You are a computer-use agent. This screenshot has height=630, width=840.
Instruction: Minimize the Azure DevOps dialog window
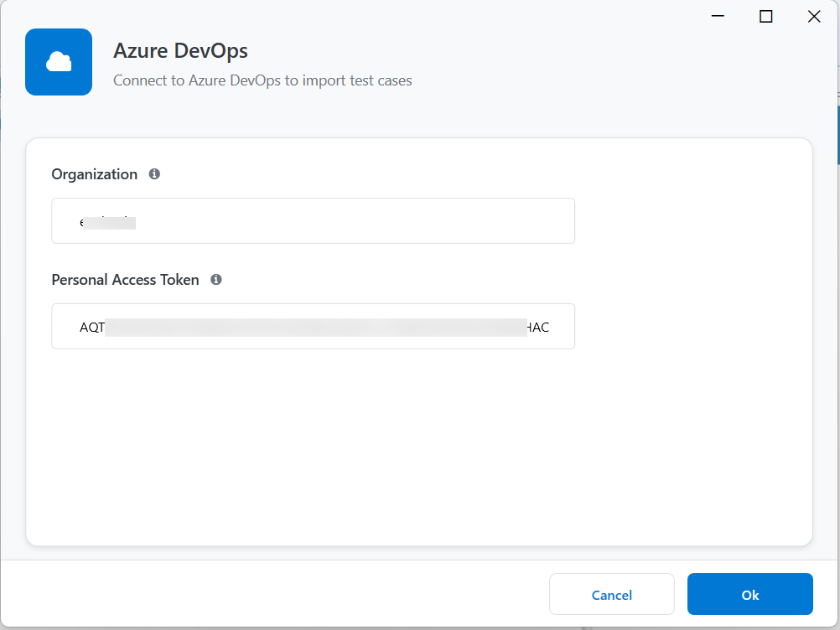(718, 17)
